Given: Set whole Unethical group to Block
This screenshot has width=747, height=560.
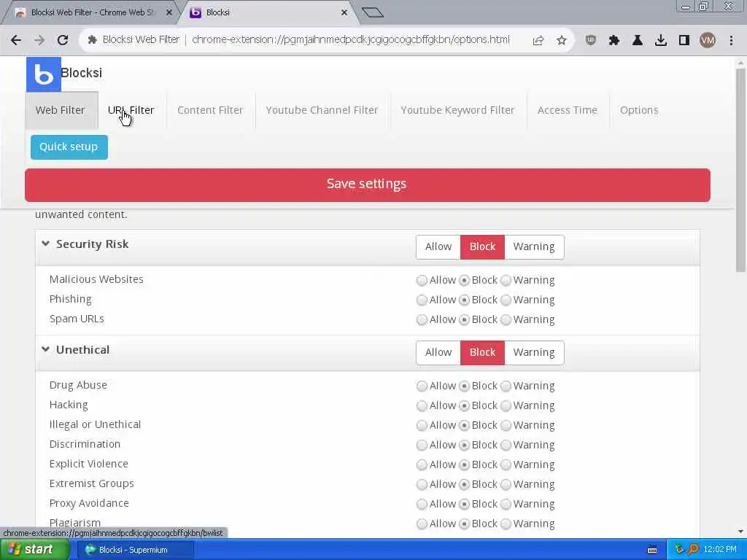Looking at the screenshot, I should click(482, 353).
